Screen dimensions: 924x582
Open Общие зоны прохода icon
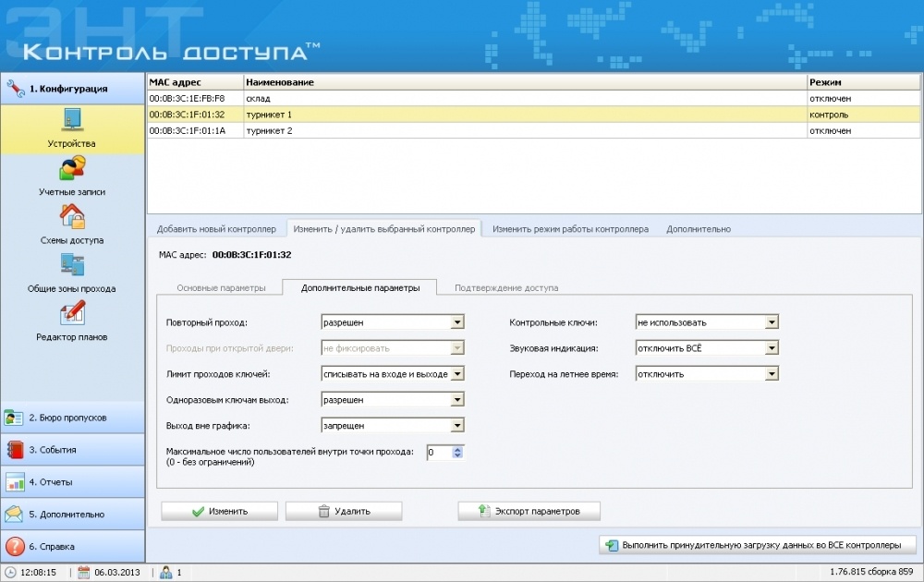(x=72, y=265)
